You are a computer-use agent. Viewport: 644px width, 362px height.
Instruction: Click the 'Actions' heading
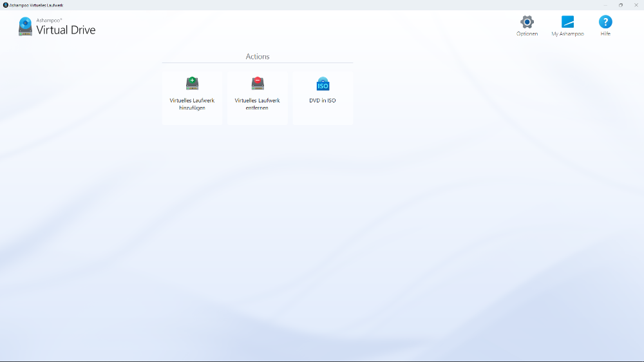point(258,56)
